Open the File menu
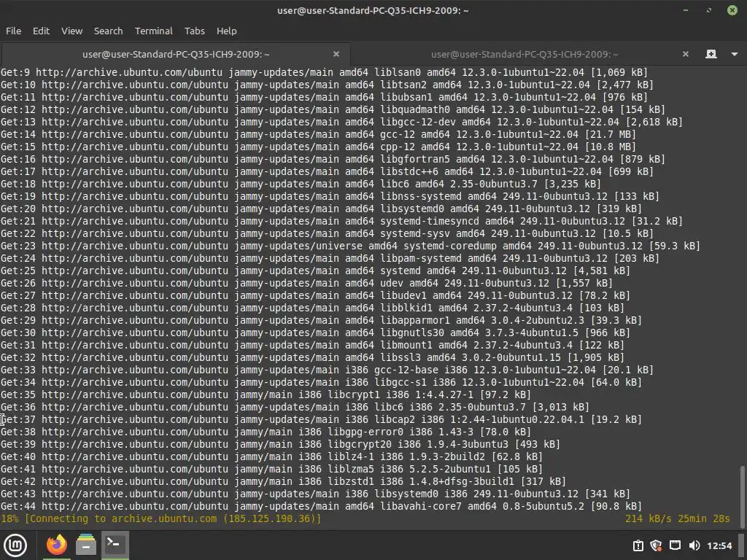Viewport: 747px width, 560px height. click(x=13, y=31)
